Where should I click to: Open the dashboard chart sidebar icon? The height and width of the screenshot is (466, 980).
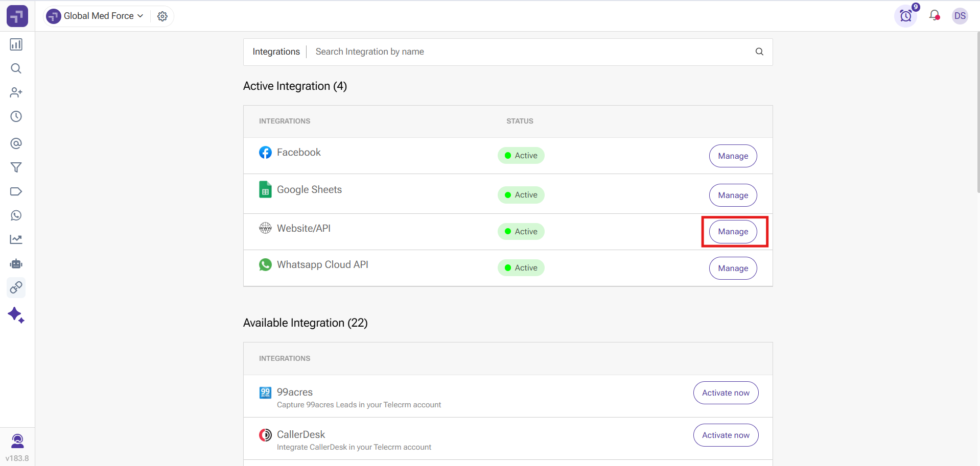coord(16,44)
